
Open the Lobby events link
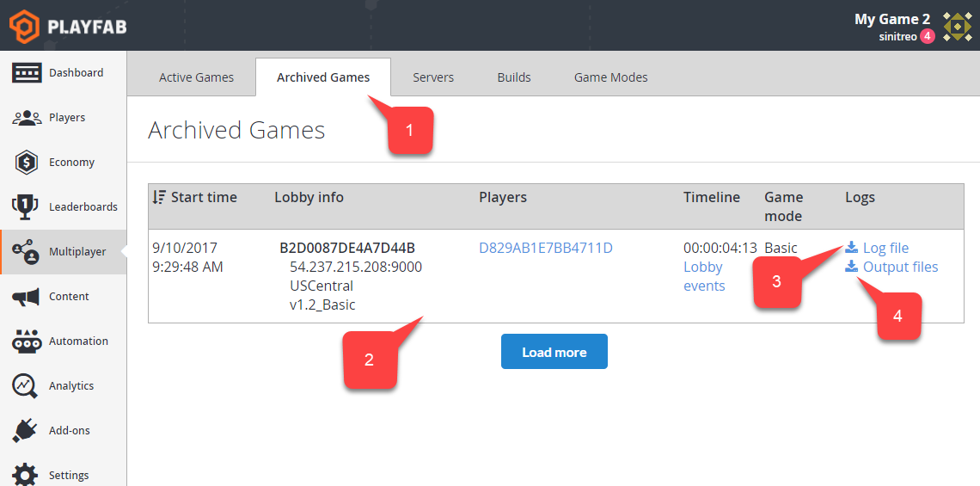704,276
